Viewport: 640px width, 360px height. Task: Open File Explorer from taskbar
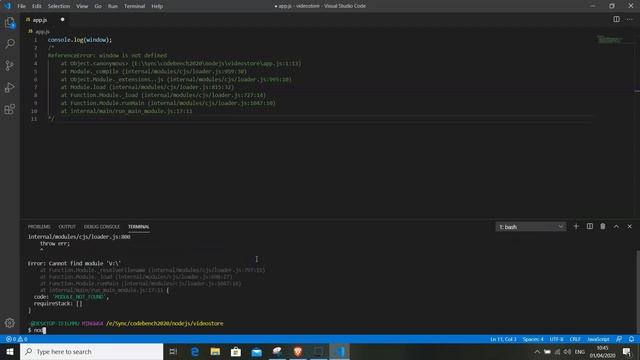(x=215, y=351)
